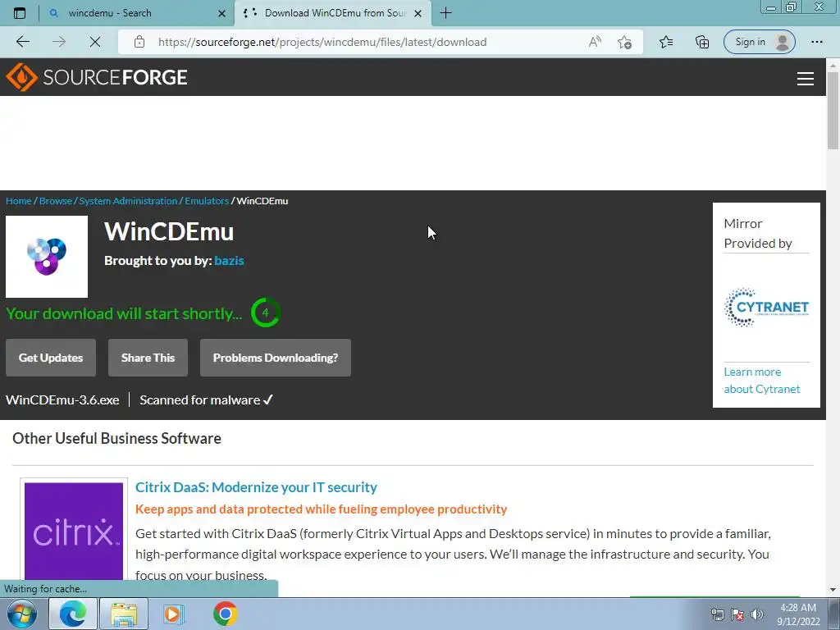The width and height of the screenshot is (840, 630).
Task: Click the taskbar clock showing 4:28 AM
Action: pos(798,614)
